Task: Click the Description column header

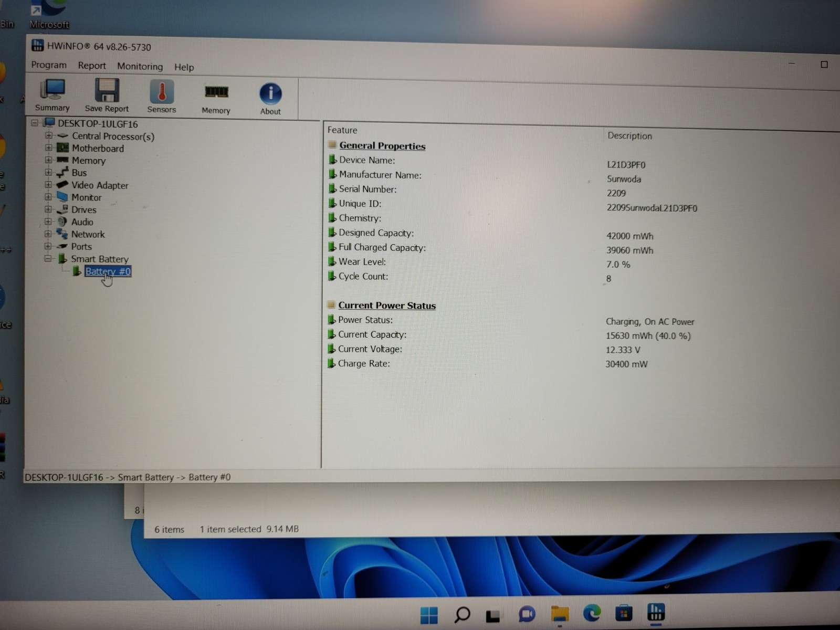Action: coord(629,135)
